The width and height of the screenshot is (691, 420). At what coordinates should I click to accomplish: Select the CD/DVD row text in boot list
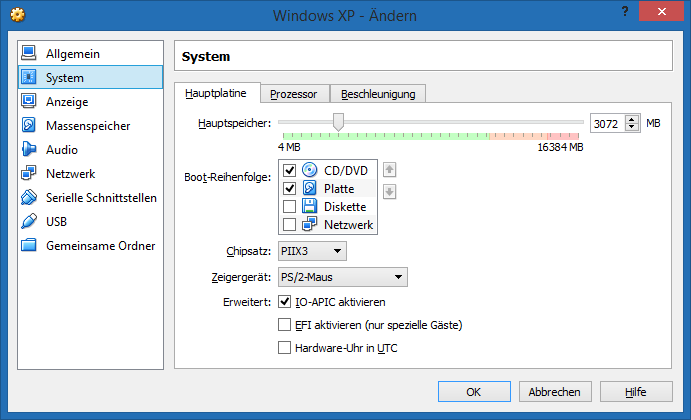click(x=346, y=171)
